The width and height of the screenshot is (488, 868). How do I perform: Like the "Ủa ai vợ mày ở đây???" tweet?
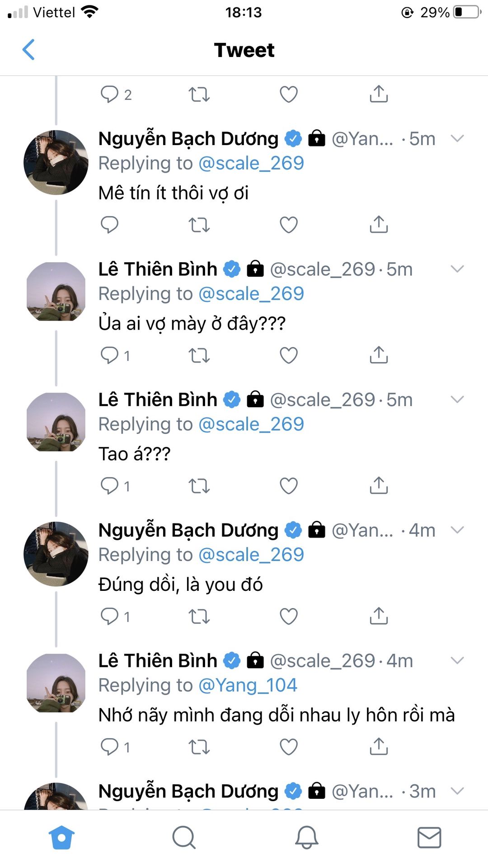click(289, 355)
